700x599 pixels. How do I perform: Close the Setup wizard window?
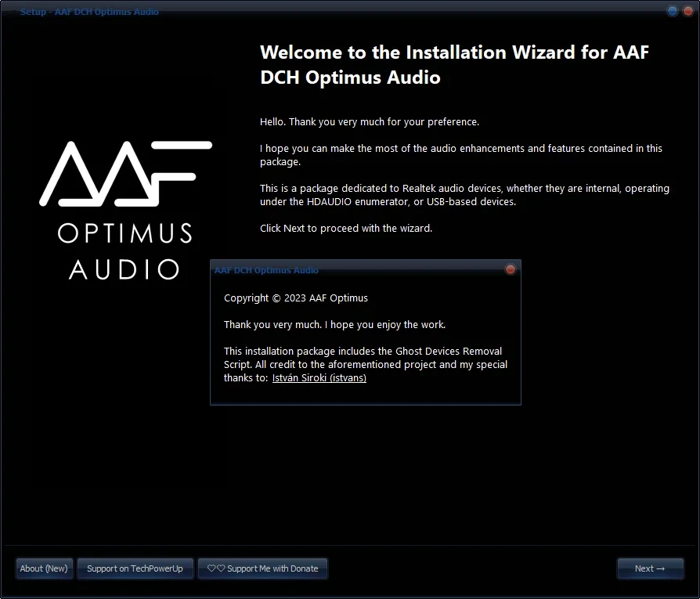pyautogui.click(x=688, y=11)
